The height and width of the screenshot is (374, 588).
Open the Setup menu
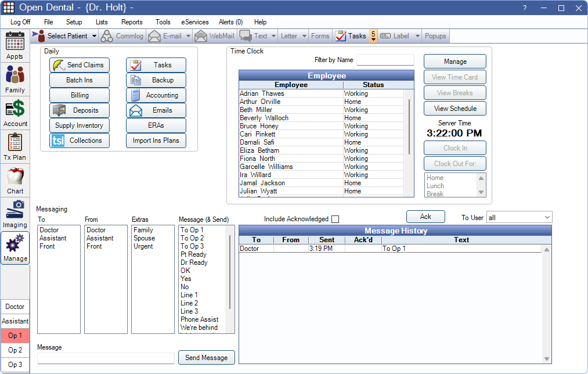(74, 22)
